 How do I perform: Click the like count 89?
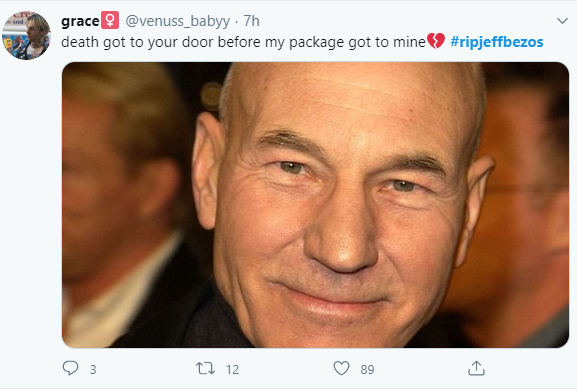click(367, 369)
